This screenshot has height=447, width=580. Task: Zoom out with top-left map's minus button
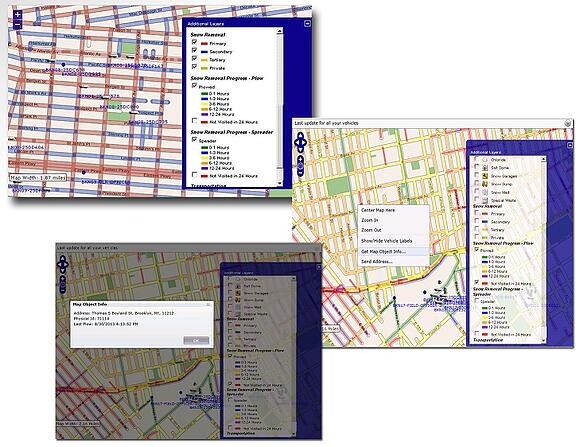(x=17, y=24)
